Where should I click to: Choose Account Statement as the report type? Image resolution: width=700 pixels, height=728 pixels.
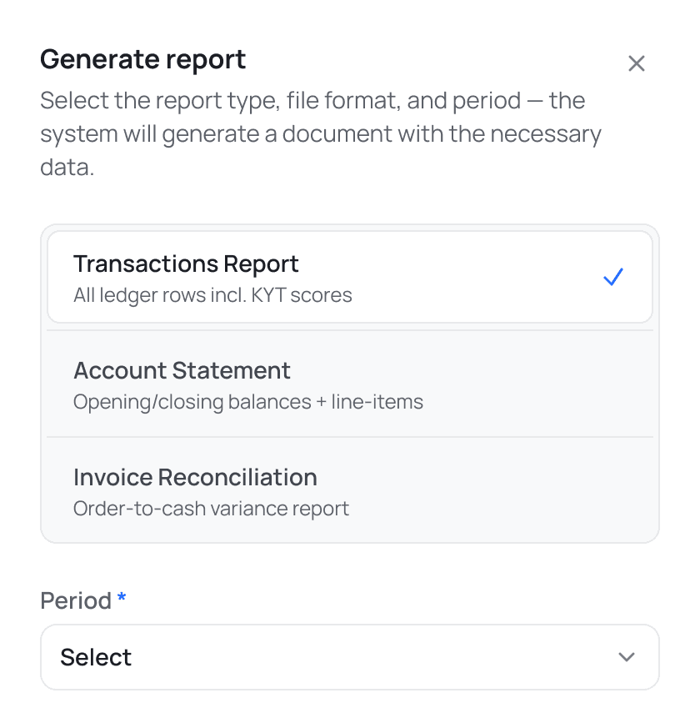tap(182, 370)
